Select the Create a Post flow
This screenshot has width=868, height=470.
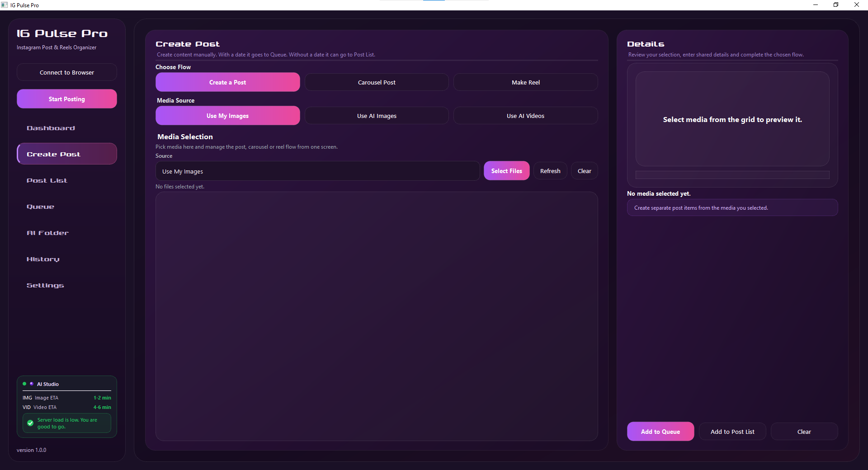(227, 82)
